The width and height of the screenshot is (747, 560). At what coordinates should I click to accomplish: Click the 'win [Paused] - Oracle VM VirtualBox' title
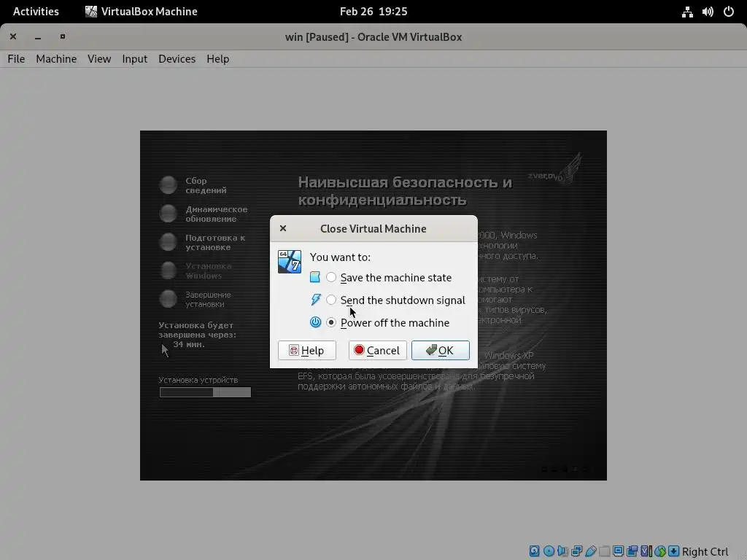pos(373,36)
